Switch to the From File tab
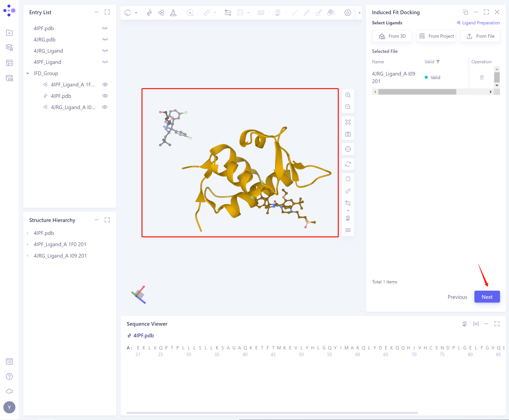 [480, 36]
